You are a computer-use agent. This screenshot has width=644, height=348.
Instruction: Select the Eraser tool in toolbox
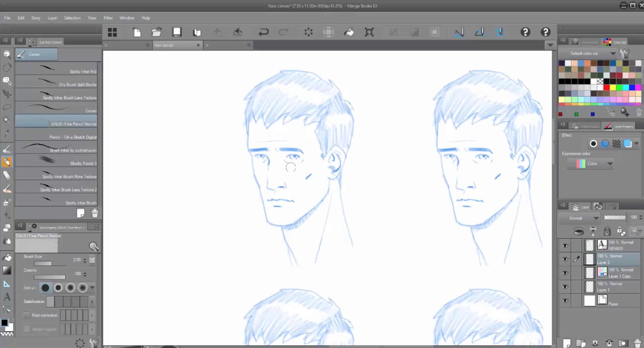7,176
